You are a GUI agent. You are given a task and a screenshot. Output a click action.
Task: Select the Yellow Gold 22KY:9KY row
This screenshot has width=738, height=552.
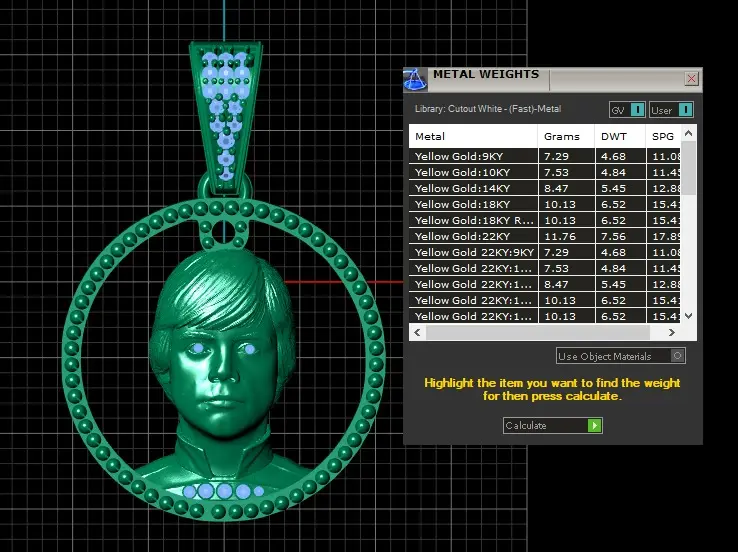click(545, 252)
